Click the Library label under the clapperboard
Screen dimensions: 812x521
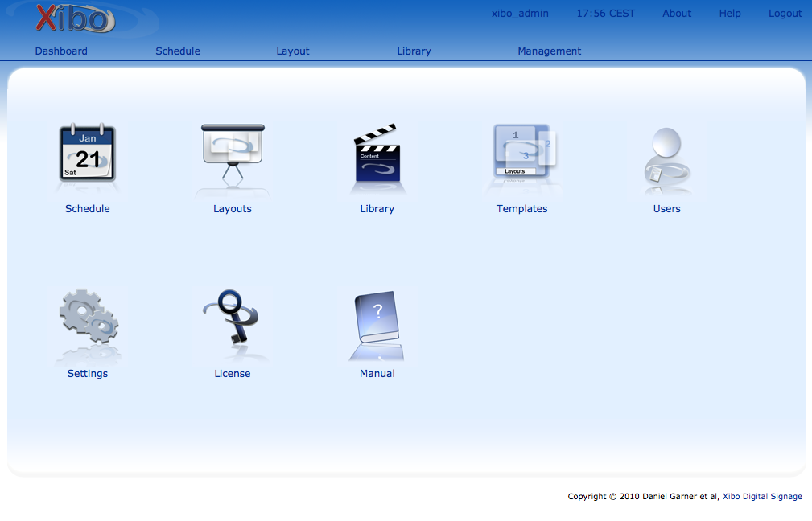click(x=377, y=208)
